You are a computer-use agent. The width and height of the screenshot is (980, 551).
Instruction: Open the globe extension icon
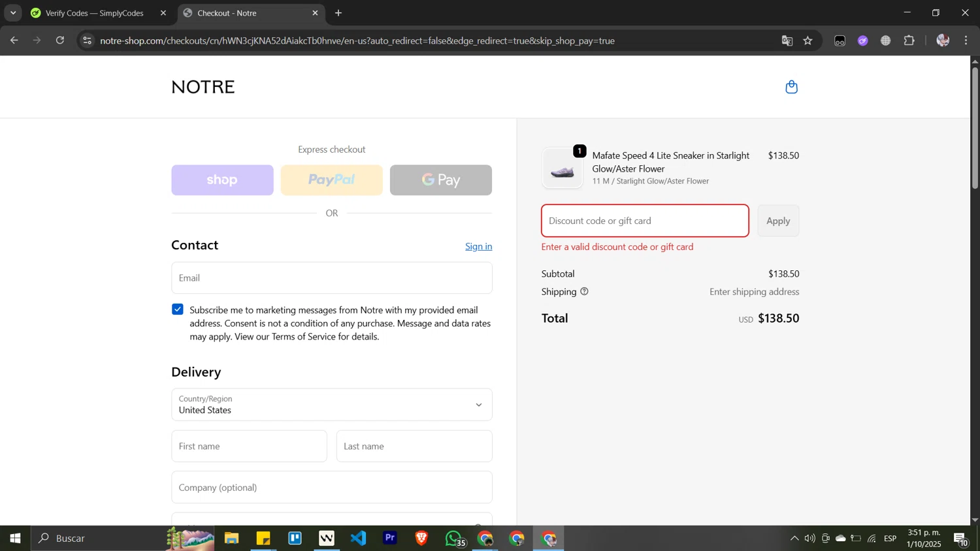click(x=886, y=40)
